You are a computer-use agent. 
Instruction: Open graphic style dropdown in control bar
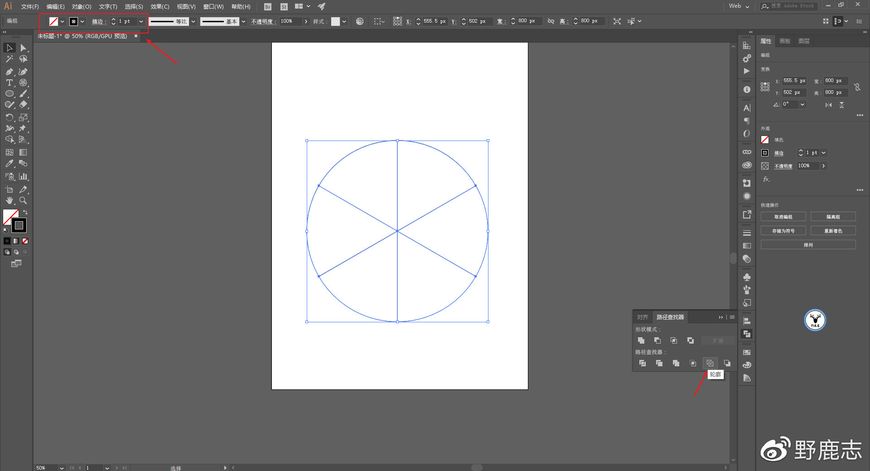(x=344, y=21)
